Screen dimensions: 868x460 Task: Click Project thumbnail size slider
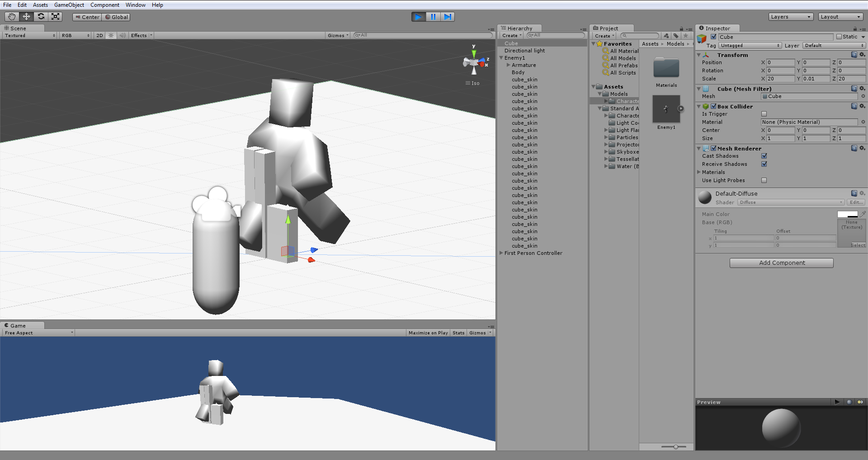(676, 446)
